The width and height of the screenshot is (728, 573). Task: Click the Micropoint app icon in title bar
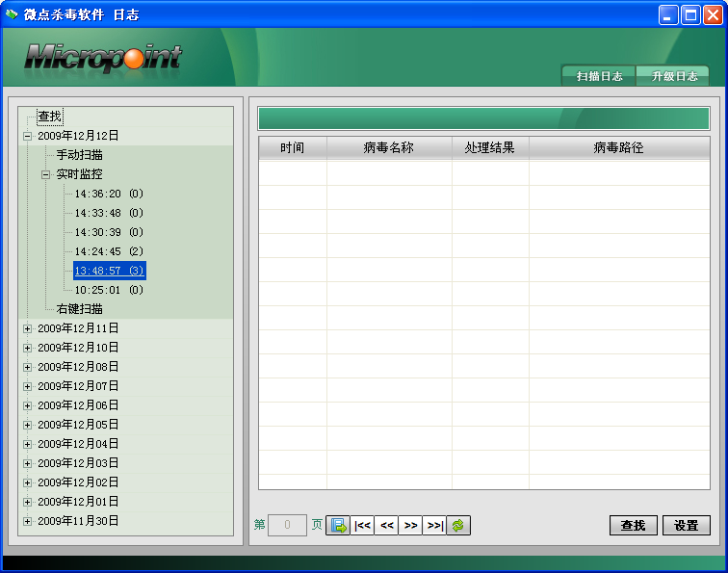pos(12,14)
